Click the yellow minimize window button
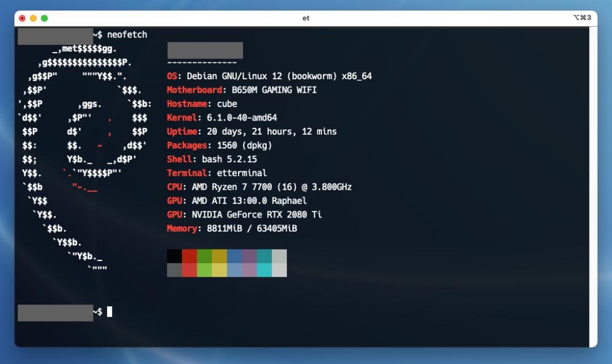612x364 pixels. coord(33,18)
